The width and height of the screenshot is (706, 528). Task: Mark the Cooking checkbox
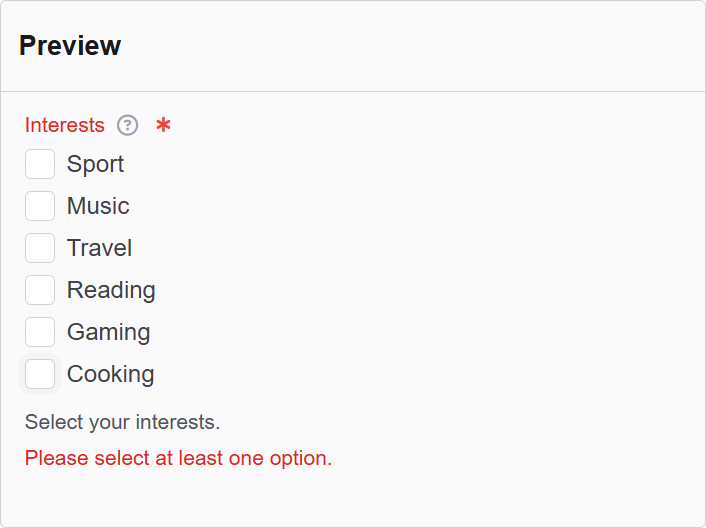(40, 374)
